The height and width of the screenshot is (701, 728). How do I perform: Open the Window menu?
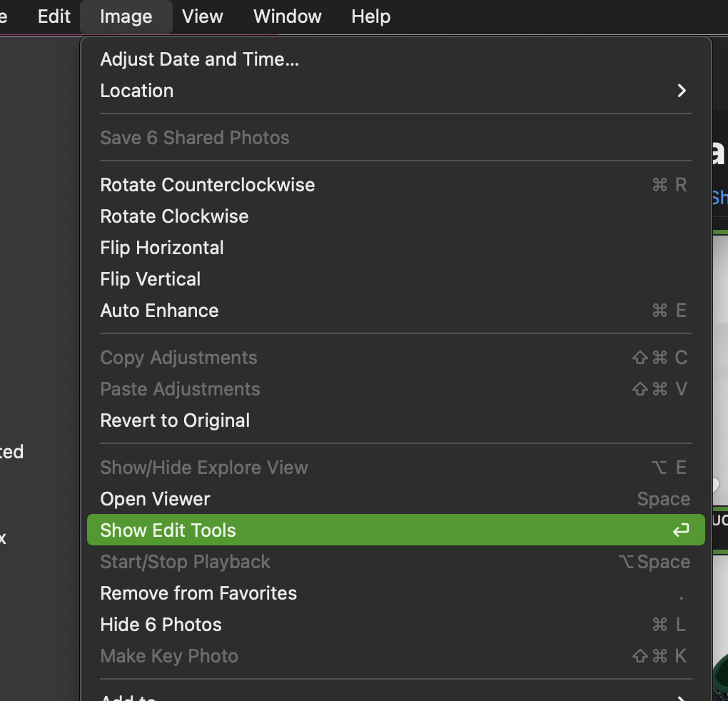pos(287,16)
